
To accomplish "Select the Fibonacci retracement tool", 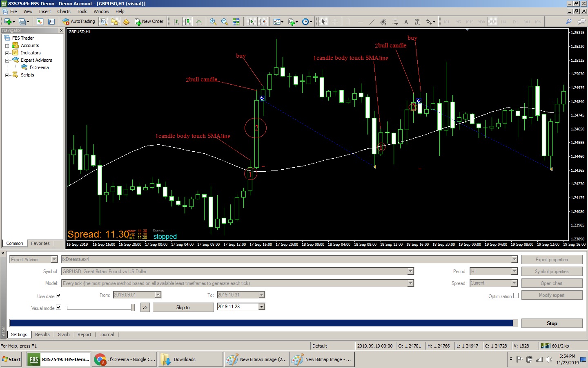I will click(394, 22).
